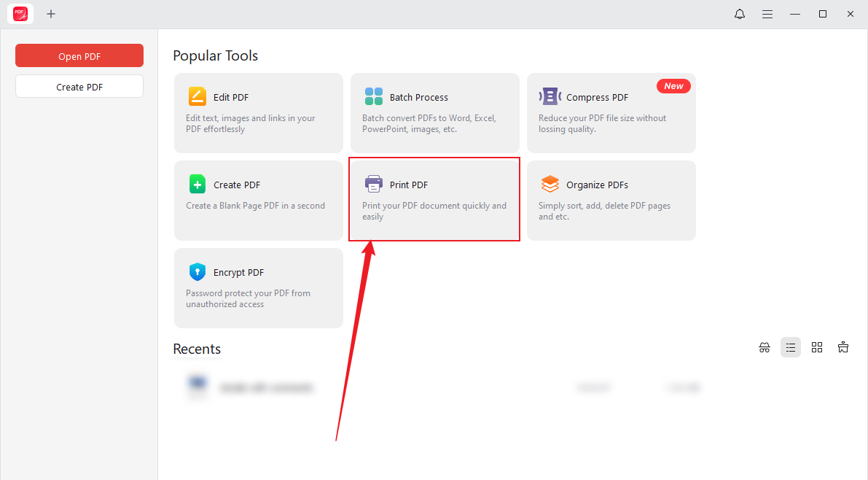Toggle incognito mode for recent files
The image size is (868, 480).
[x=765, y=348]
